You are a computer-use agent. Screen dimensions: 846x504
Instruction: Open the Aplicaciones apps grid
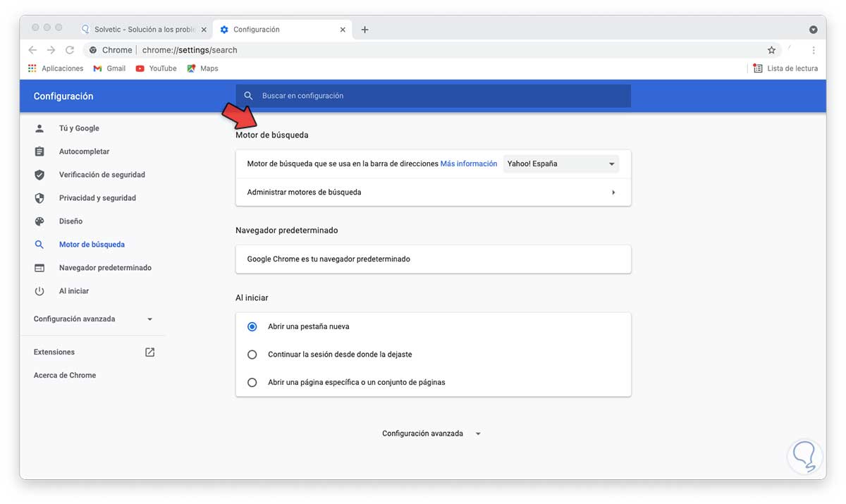56,68
